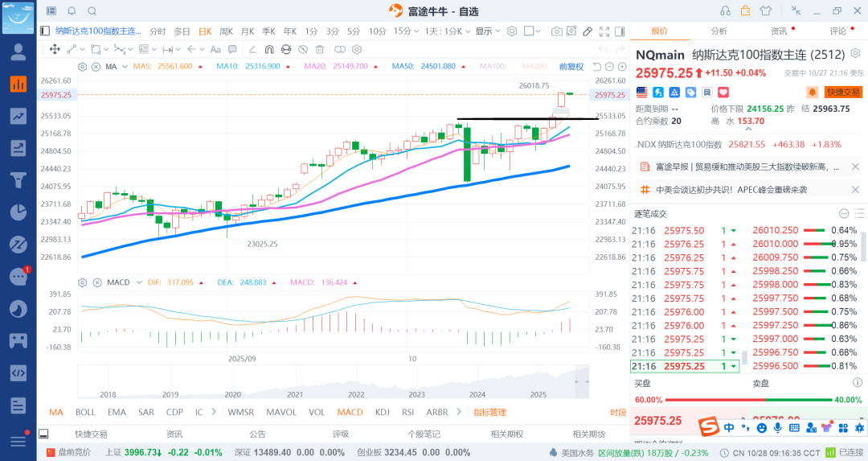The width and height of the screenshot is (868, 461).
Task: Select the crosshair move tool
Action: pos(55,49)
